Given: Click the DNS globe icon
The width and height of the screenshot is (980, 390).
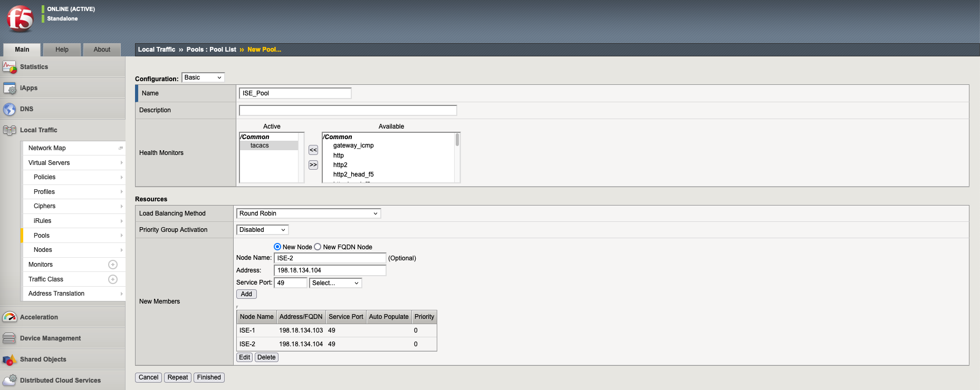Looking at the screenshot, I should tap(9, 109).
